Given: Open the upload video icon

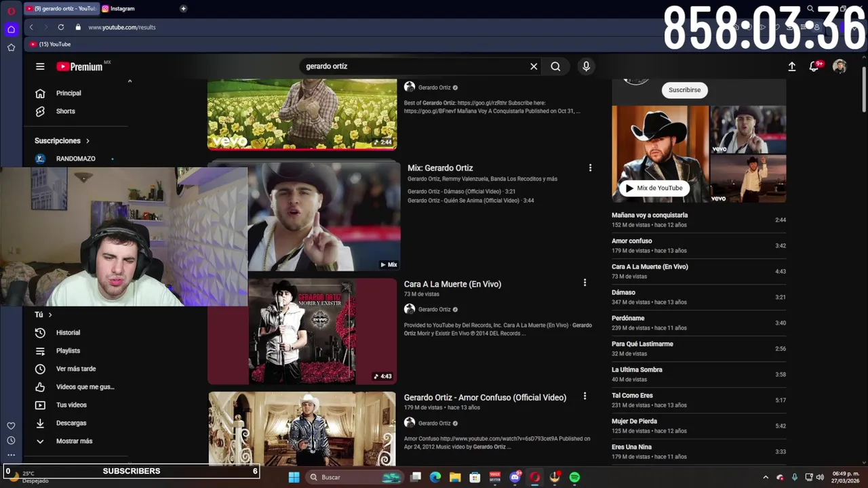Looking at the screenshot, I should click(x=791, y=66).
